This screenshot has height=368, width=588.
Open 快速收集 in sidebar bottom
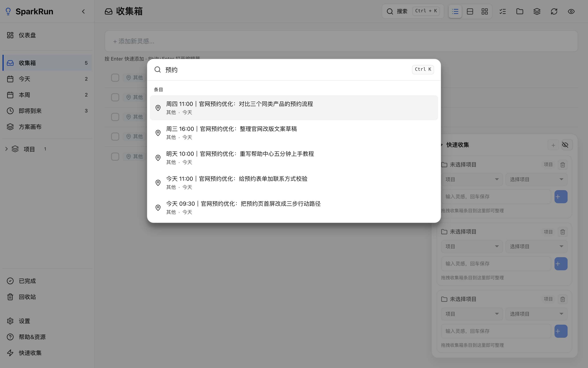(x=47, y=353)
